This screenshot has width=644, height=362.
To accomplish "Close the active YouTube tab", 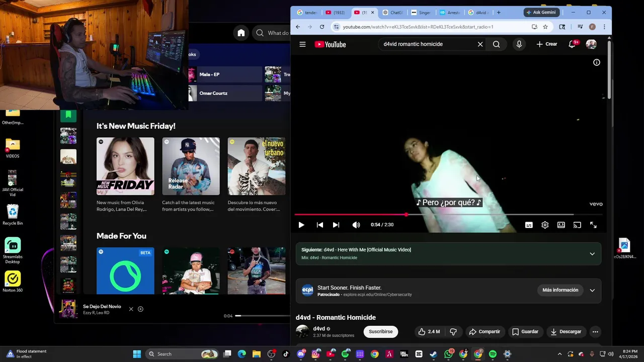I will pyautogui.click(x=372, y=13).
